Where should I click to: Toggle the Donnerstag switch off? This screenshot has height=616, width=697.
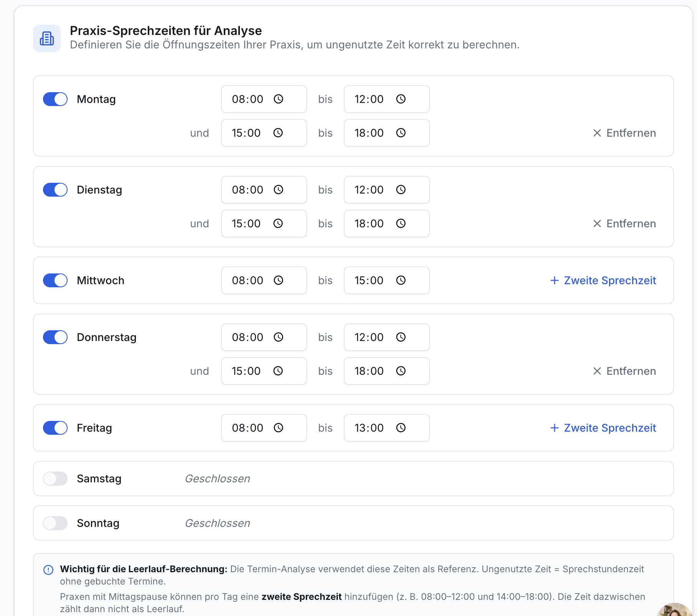[55, 337]
